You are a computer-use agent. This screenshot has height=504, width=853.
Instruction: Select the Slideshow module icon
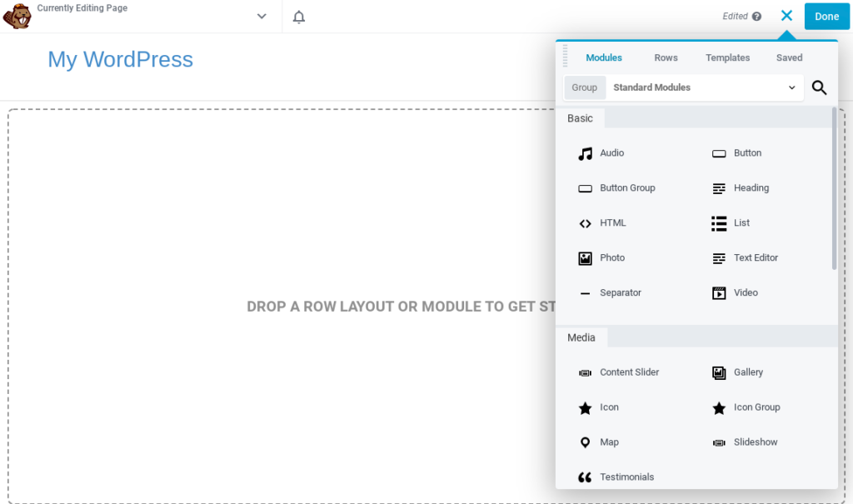point(719,442)
